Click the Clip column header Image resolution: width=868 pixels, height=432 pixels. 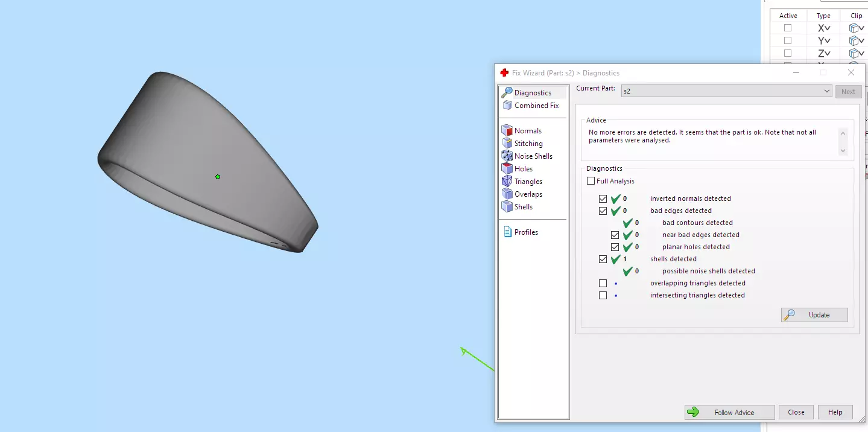[856, 16]
